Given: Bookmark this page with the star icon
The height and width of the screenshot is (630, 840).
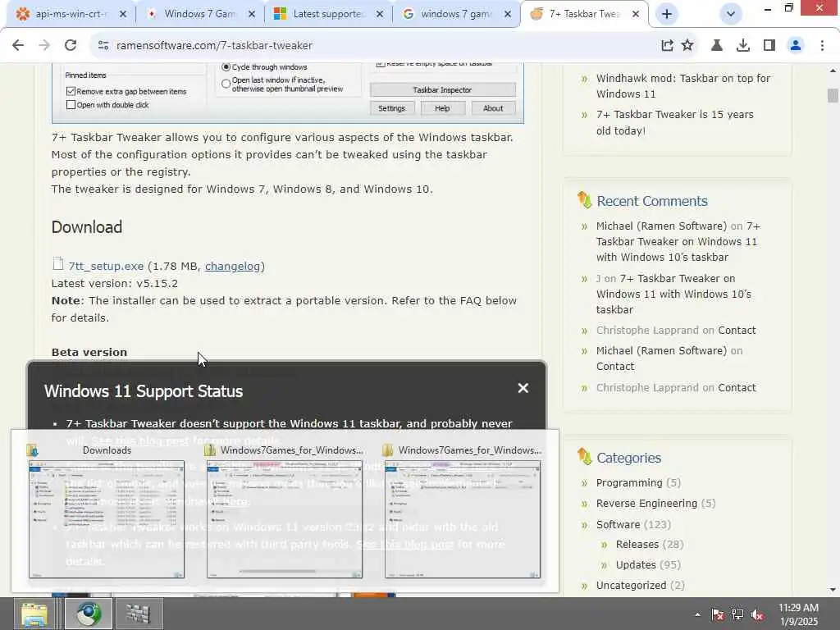Looking at the screenshot, I should coord(688,46).
